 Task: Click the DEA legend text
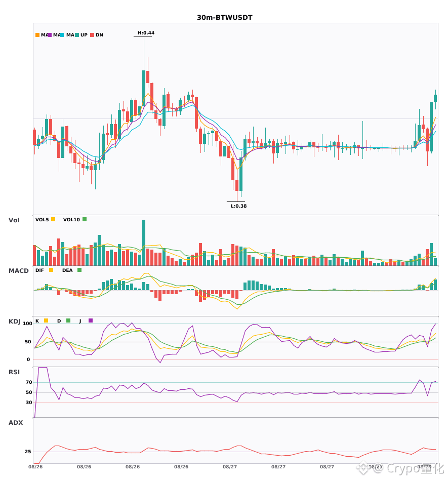point(67,270)
